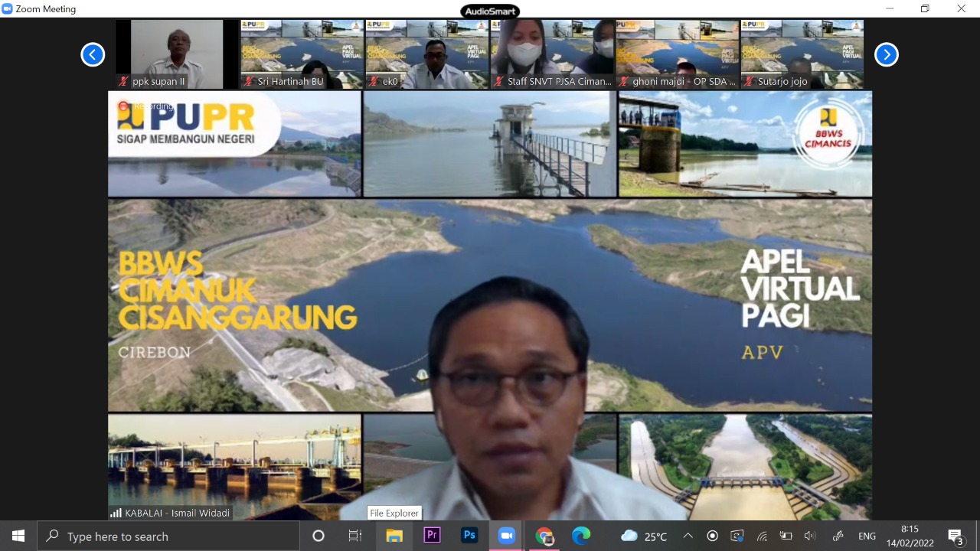Screen dimensions: 980x551
Task: Expand hidden system tray icons chevron
Action: pos(688,536)
